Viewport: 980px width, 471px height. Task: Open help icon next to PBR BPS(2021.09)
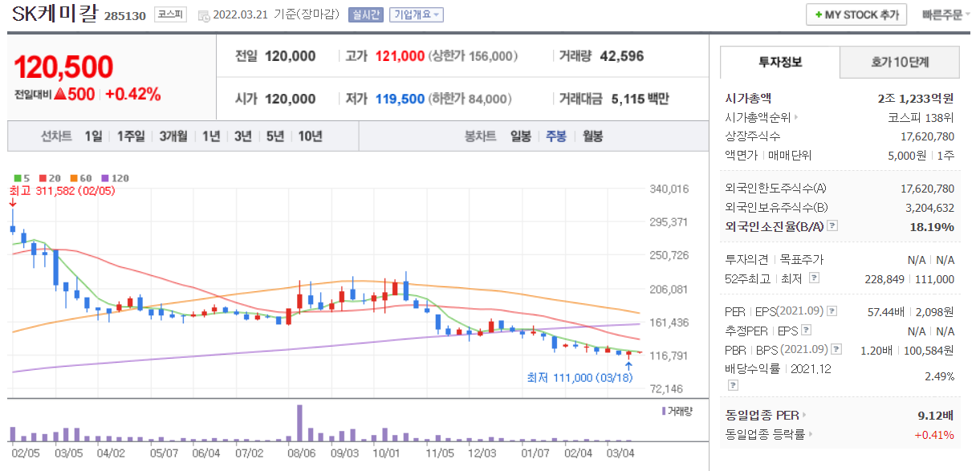tap(836, 349)
